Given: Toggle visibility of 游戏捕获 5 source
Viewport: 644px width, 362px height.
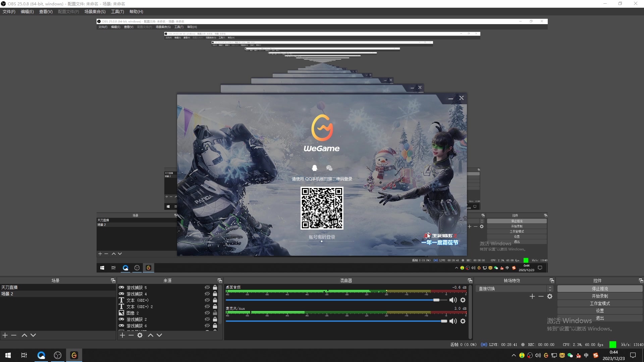Looking at the screenshot, I should [207, 288].
